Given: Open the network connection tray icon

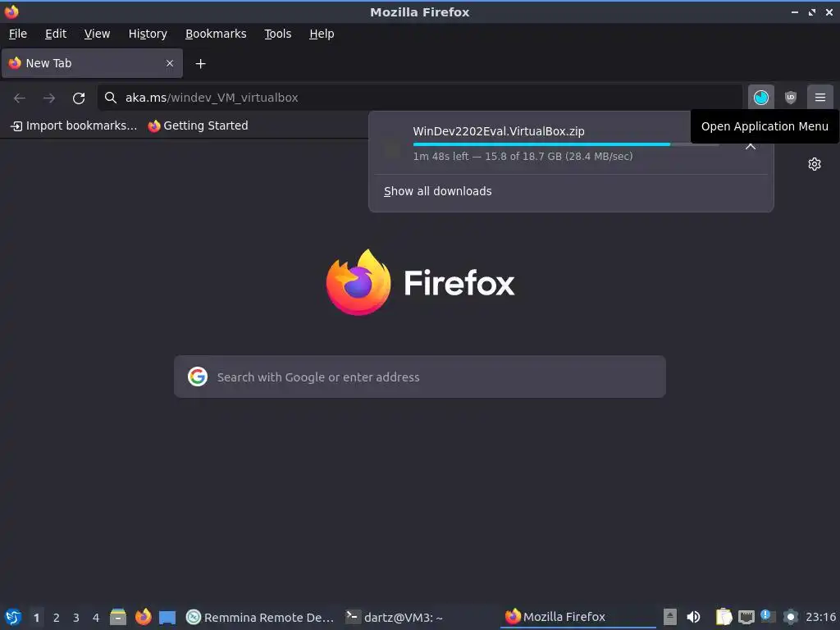Looking at the screenshot, I should pos(746,617).
